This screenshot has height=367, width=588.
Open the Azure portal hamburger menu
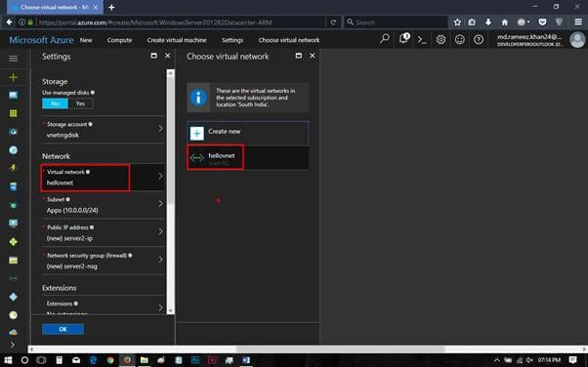13,59
